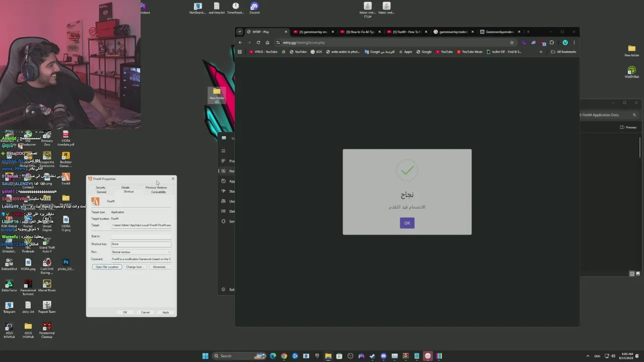Open the clock and date in taskbar
Image resolution: width=644 pixels, height=362 pixels.
(627, 356)
